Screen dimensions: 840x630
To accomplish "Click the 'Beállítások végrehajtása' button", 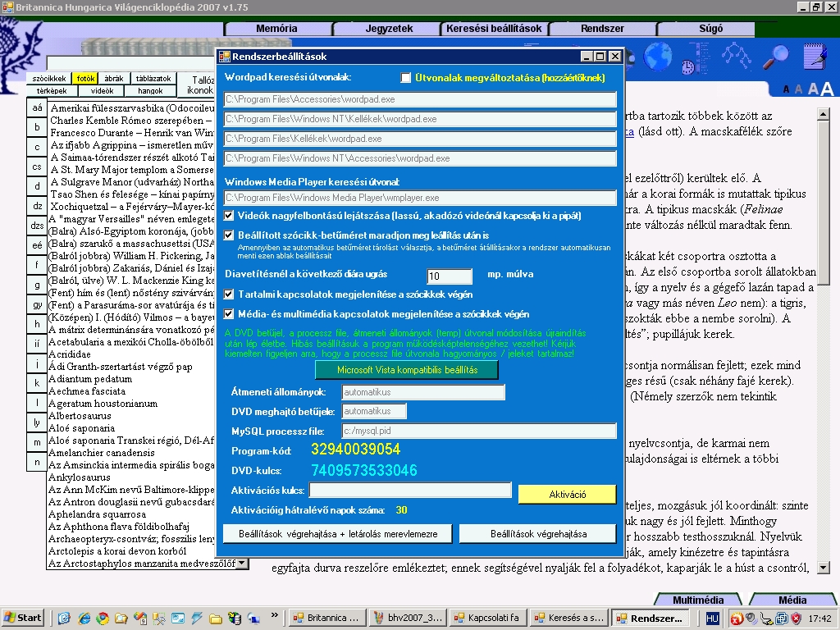I will (538, 533).
